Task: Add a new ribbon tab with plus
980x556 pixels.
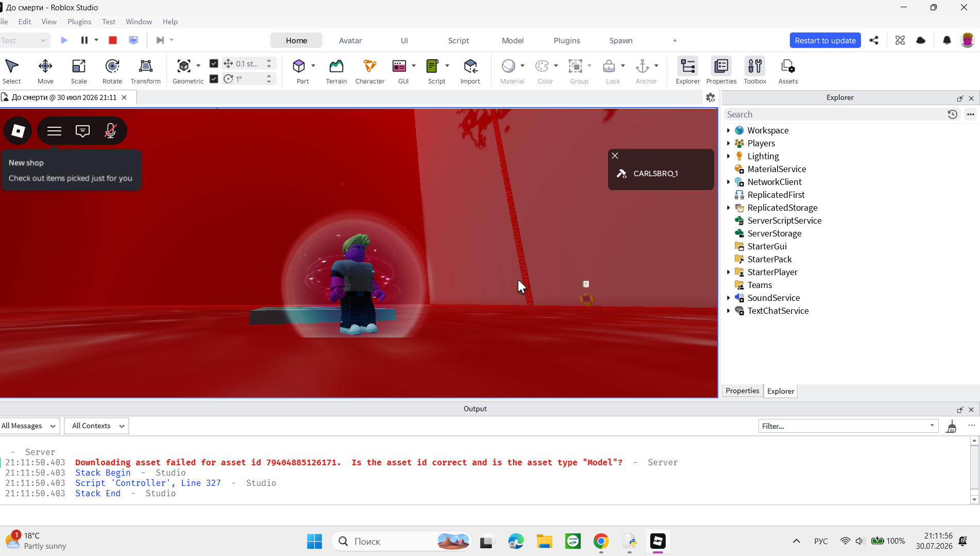Action: (674, 41)
